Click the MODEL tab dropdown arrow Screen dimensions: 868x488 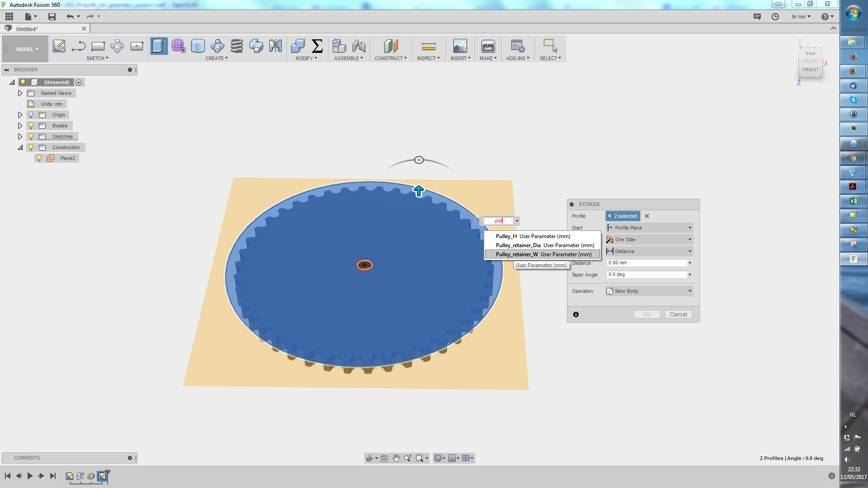38,49
